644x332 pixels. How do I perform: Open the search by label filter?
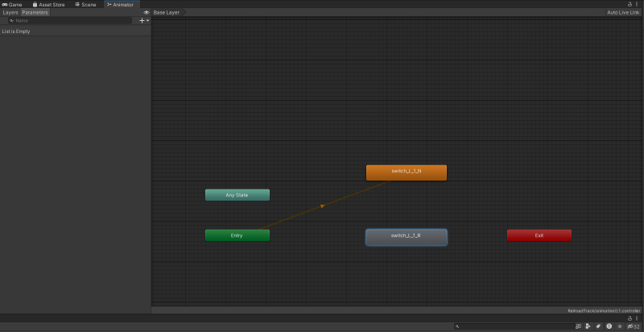click(599, 326)
